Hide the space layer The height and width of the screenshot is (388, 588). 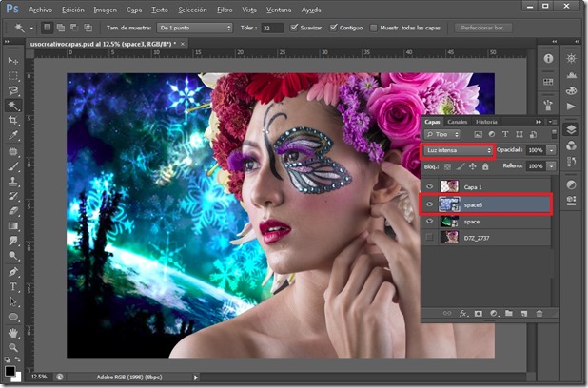430,222
